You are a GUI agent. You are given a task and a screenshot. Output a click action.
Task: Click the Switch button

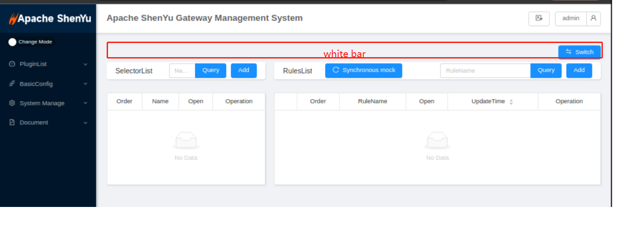579,52
